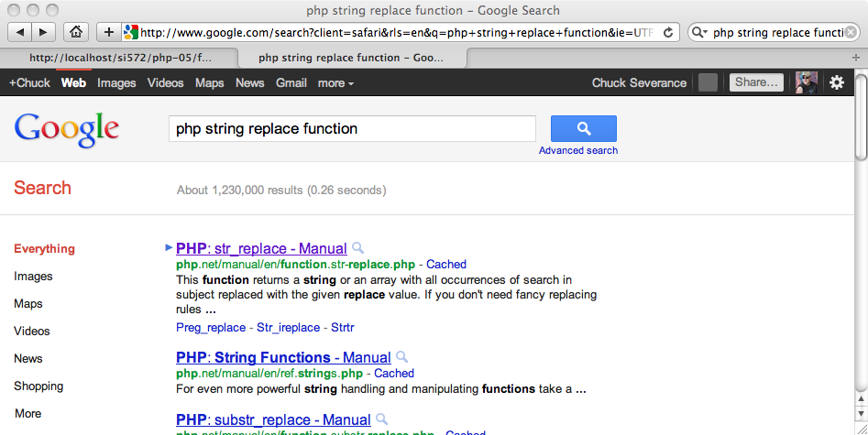Screen dimensions: 868x435
Task: Go forward with the forward arrow
Action: [44, 32]
